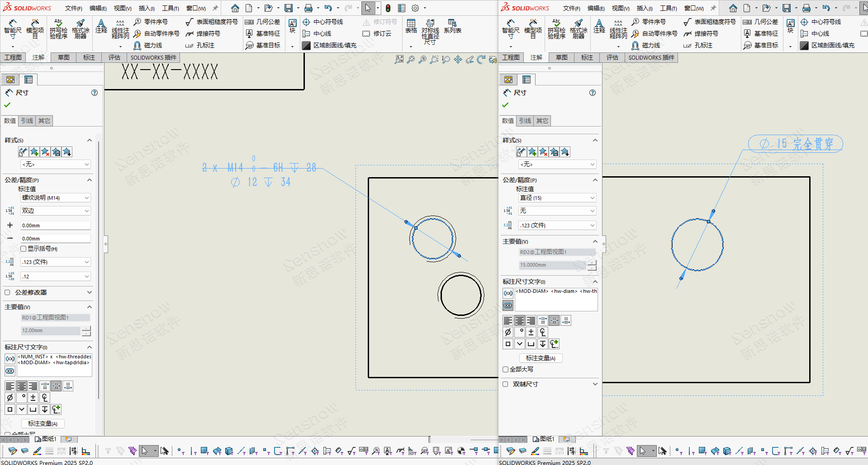Click the Zoom to Fit view icon
This screenshot has width=868, height=465.
coord(399,60)
